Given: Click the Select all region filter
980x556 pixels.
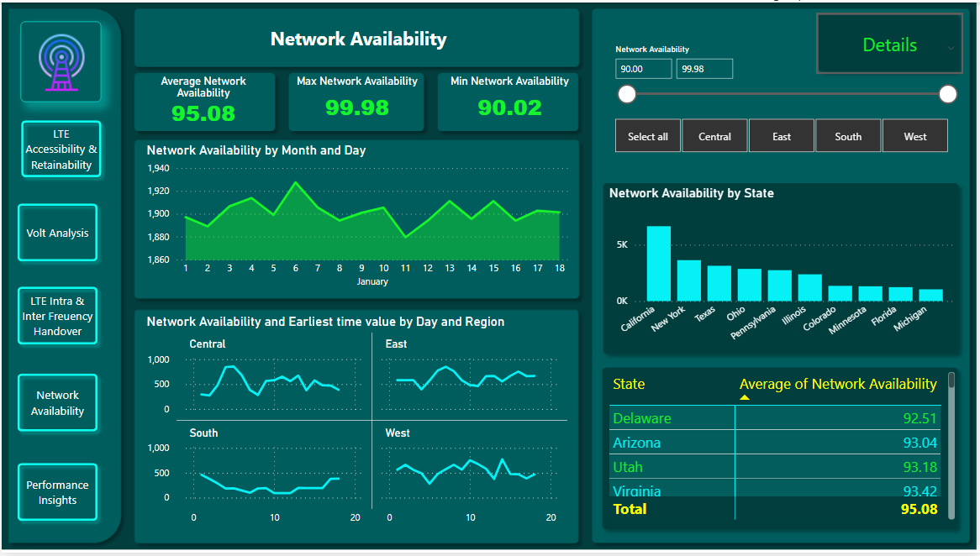Looking at the screenshot, I should pyautogui.click(x=647, y=135).
